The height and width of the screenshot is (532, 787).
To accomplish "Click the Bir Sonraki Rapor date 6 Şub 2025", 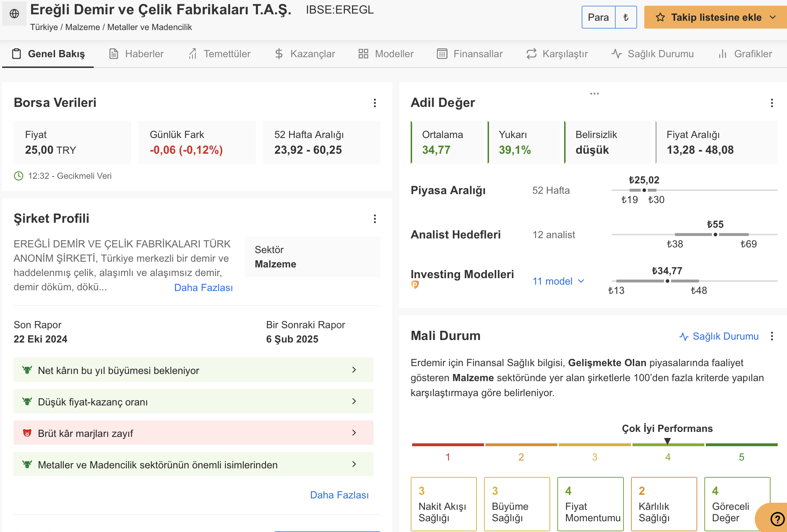I will pyautogui.click(x=292, y=339).
